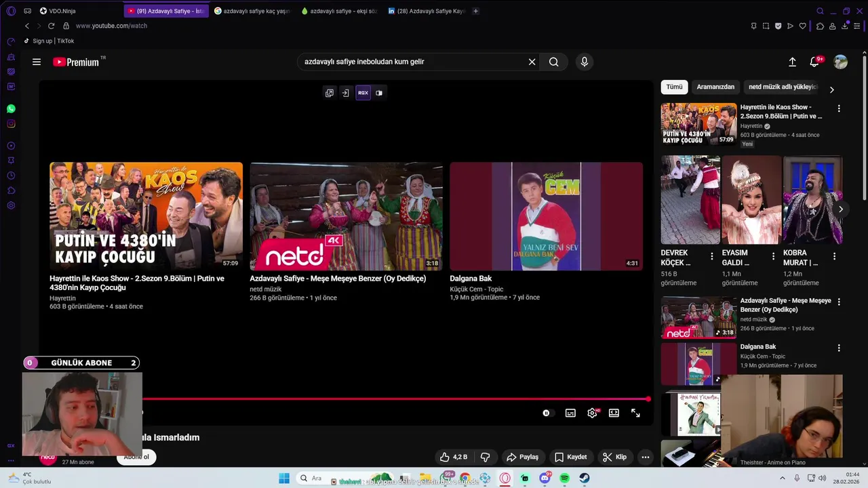This screenshot has height=488, width=868.
Task: Click the Kaydet save button
Action: click(x=570, y=457)
